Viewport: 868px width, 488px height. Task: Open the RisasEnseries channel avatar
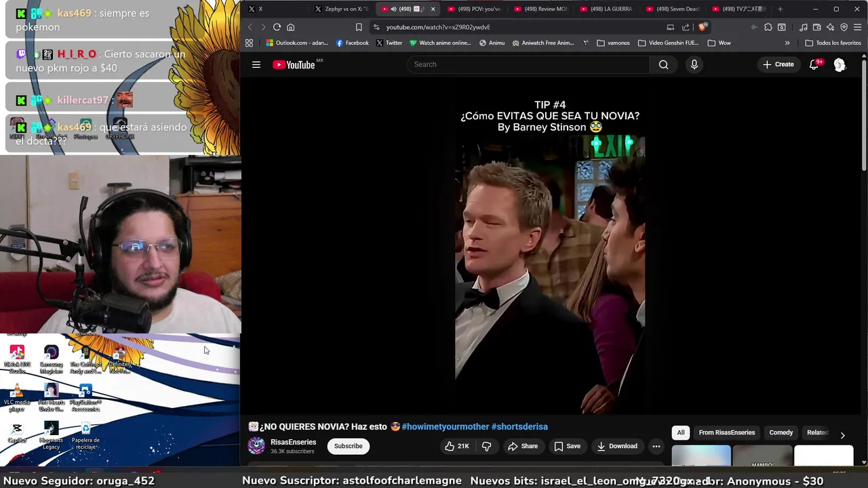tap(256, 445)
